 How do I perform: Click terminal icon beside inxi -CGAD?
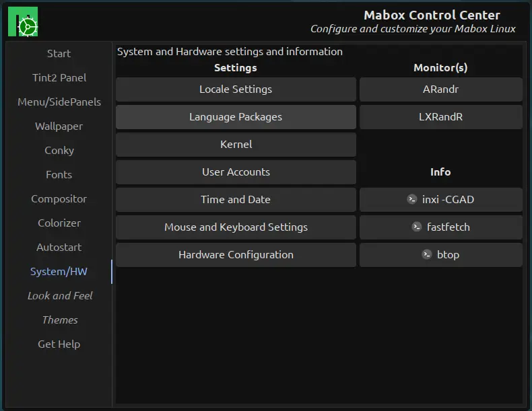click(x=412, y=200)
